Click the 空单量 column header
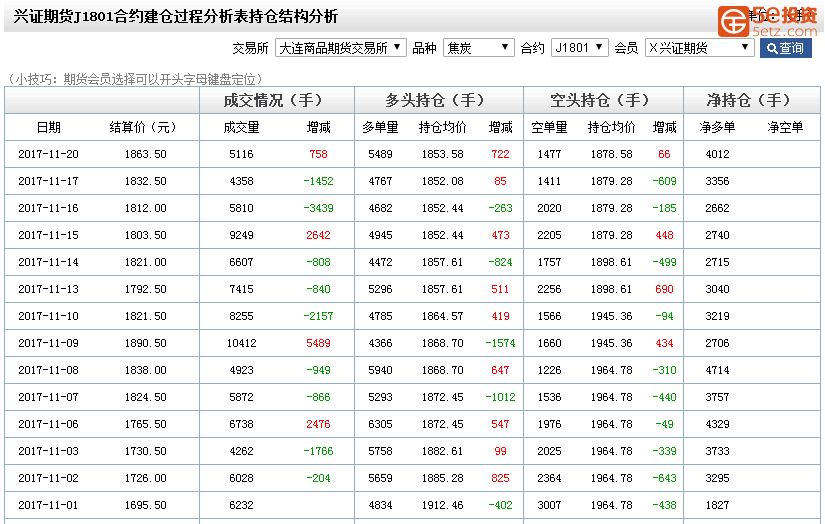Screen dimensions: 825x524 (549, 127)
